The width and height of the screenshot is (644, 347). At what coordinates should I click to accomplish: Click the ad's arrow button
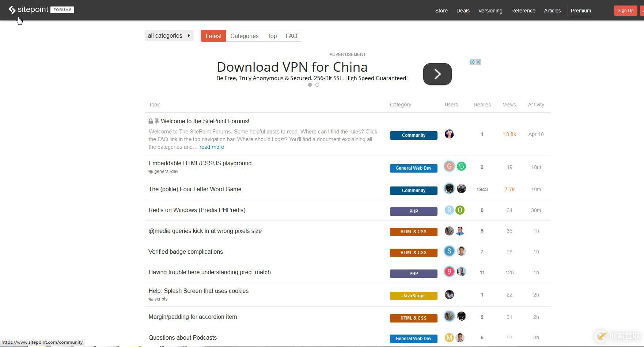pyautogui.click(x=437, y=74)
